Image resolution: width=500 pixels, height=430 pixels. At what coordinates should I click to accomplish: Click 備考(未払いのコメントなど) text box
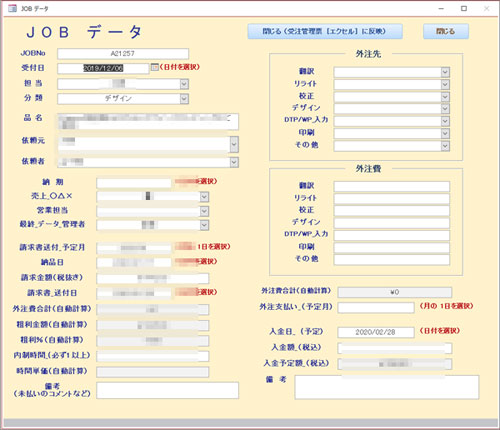pos(168,390)
